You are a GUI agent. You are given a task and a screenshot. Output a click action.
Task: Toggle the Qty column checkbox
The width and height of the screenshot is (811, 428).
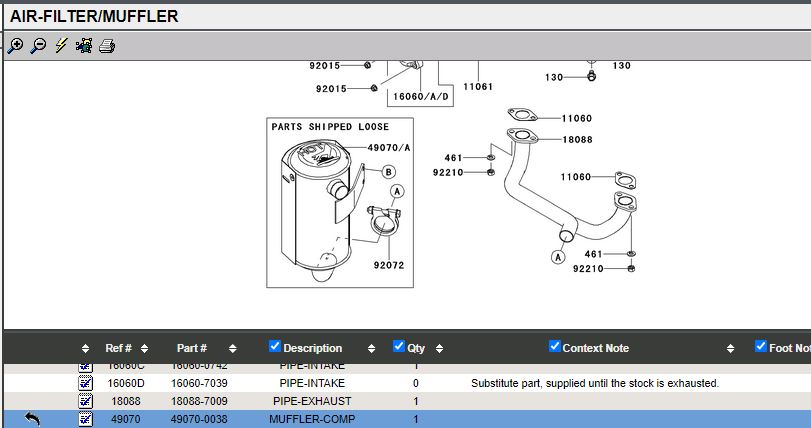(x=399, y=347)
